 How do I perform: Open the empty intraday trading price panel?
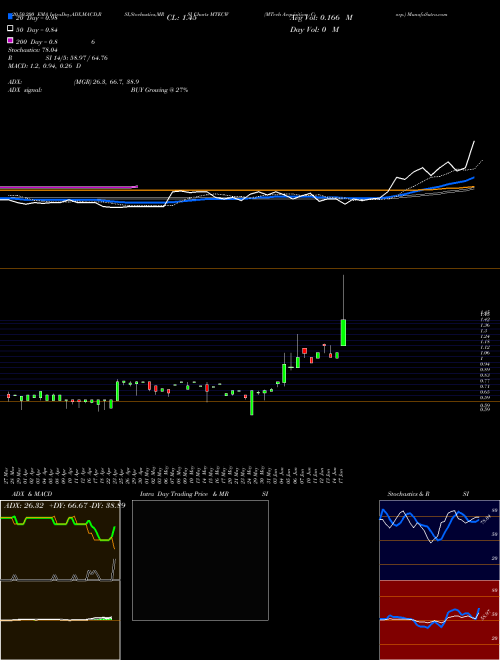pos(200,560)
